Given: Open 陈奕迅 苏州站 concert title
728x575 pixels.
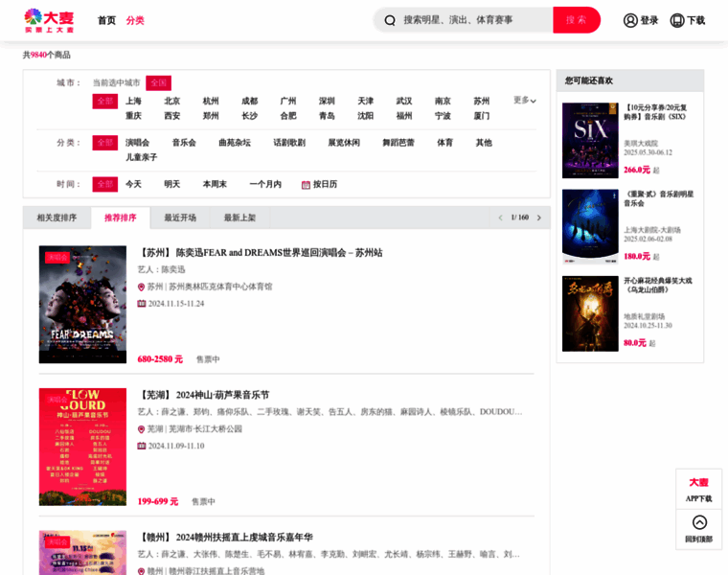Looking at the screenshot, I should 261,253.
